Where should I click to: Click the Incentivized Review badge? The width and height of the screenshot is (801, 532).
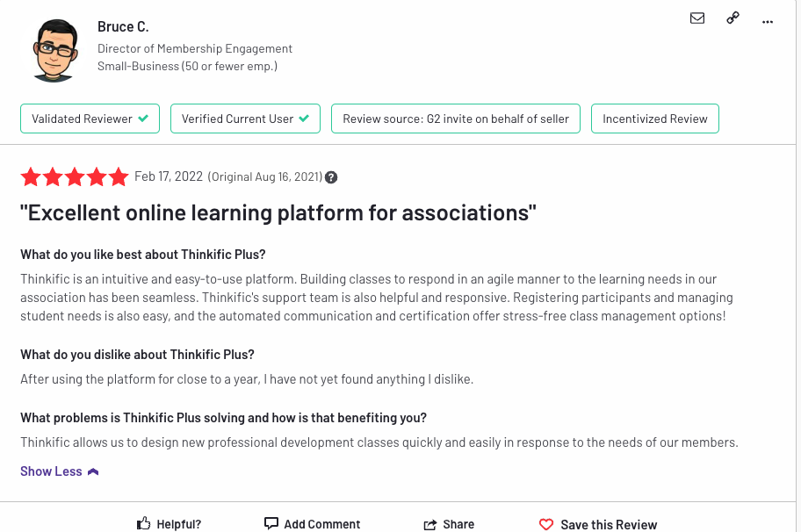coord(655,119)
